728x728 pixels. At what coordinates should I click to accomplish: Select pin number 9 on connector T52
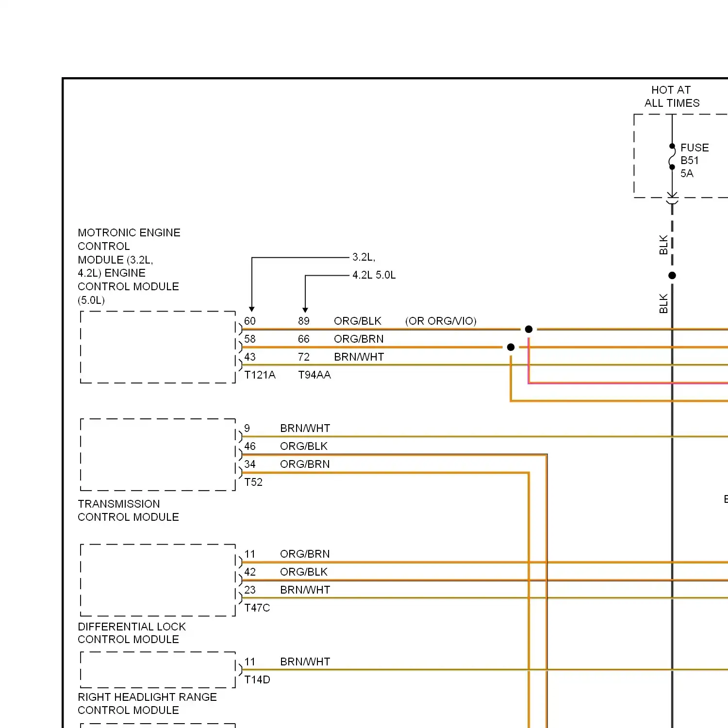tap(247, 428)
